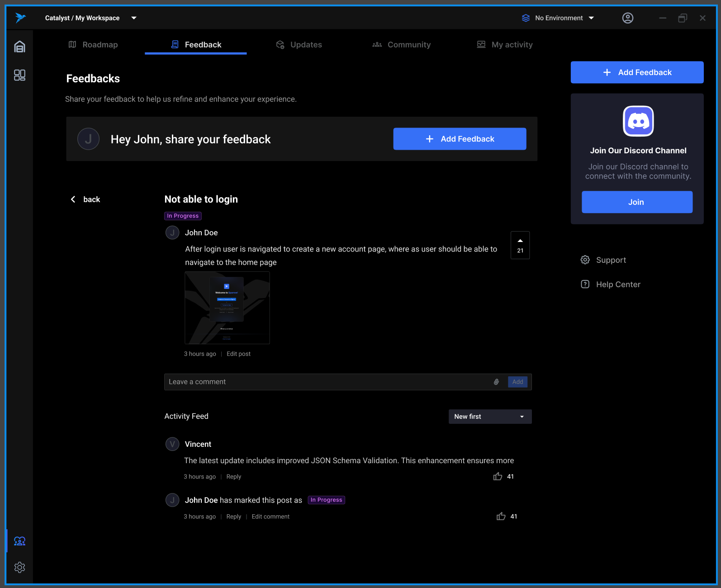Image resolution: width=721 pixels, height=588 pixels.
Task: Click the attachment paperclip in comment box
Action: (496, 382)
